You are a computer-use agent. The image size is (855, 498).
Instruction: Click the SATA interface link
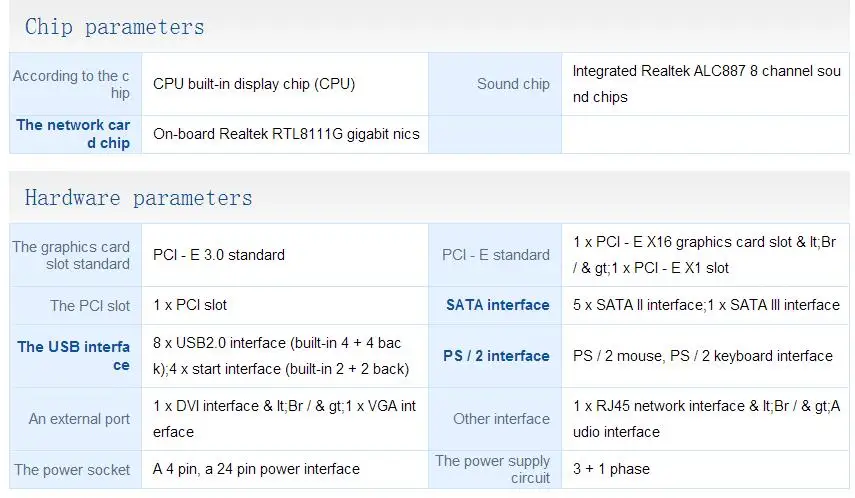pos(497,305)
